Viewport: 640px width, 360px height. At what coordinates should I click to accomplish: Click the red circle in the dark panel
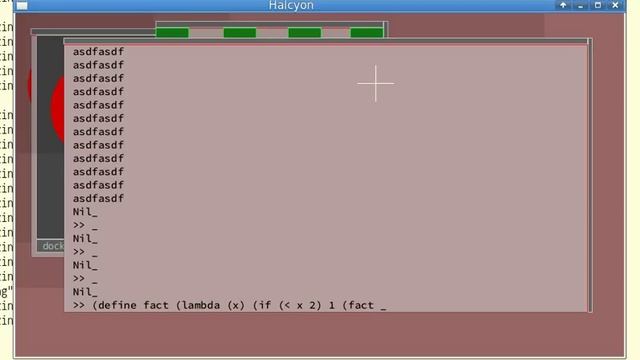[57, 109]
